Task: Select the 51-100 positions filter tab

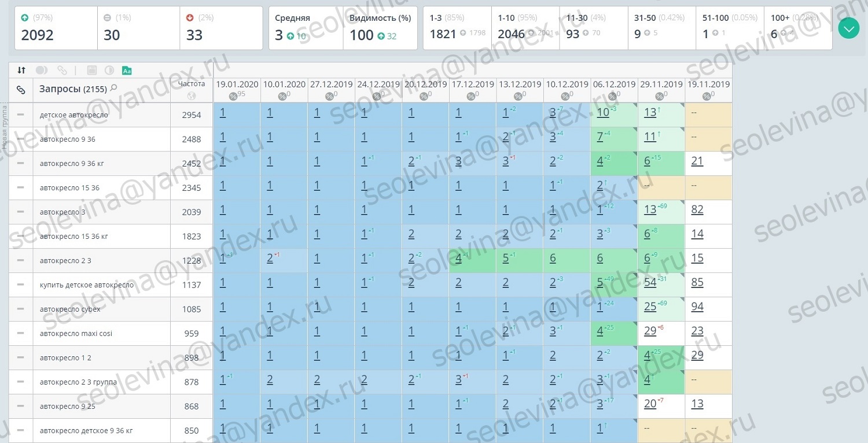Action: click(x=730, y=28)
